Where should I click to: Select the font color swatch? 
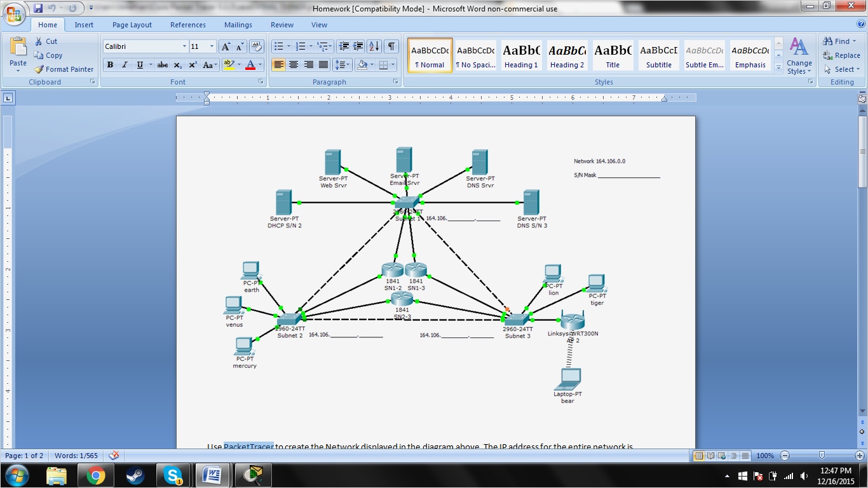[253, 65]
